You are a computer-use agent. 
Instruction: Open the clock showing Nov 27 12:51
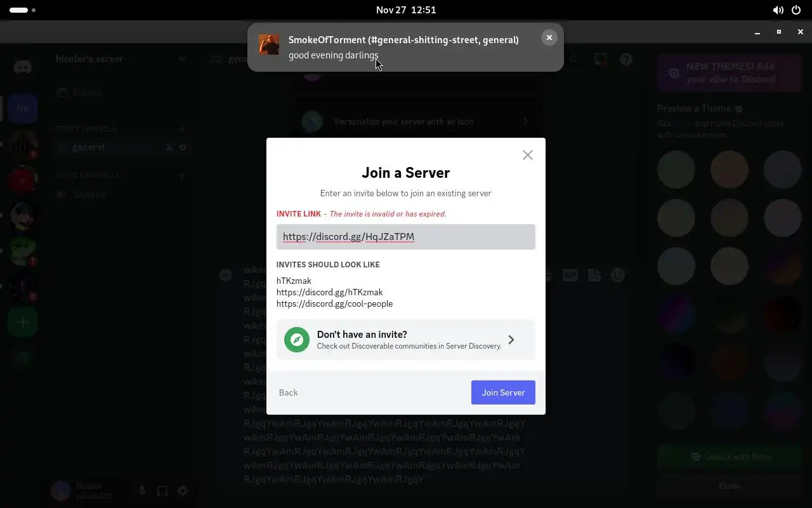(x=406, y=10)
